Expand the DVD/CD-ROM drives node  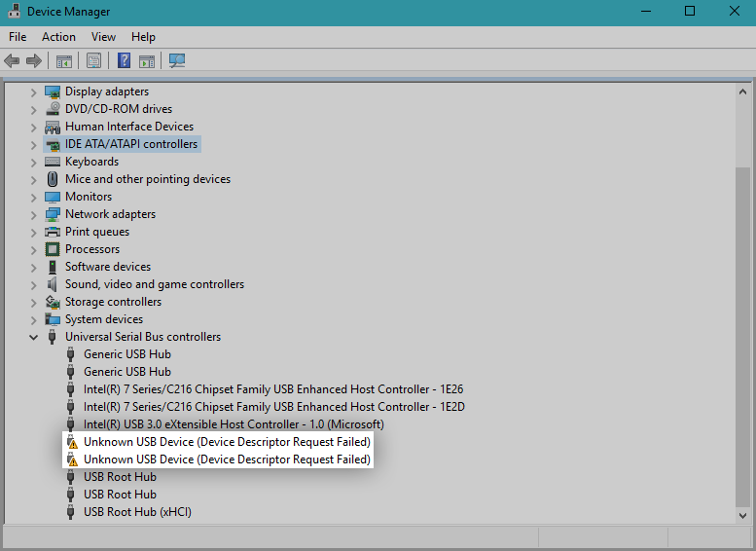(33, 110)
